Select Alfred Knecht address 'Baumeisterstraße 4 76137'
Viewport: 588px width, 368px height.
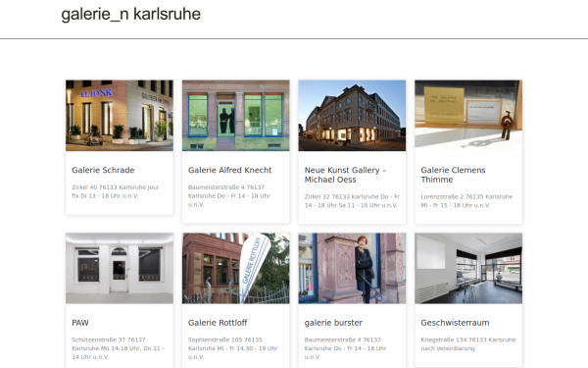coord(226,187)
